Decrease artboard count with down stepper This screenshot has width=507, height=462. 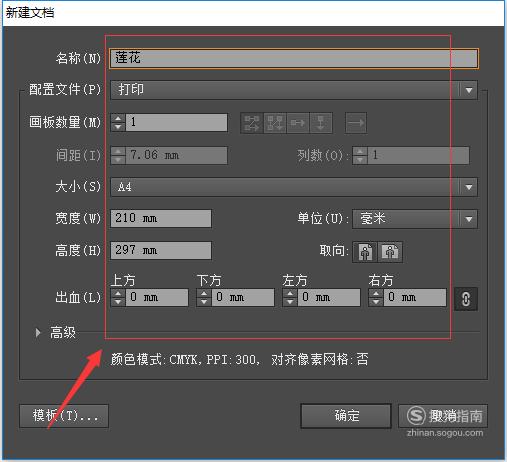point(118,127)
